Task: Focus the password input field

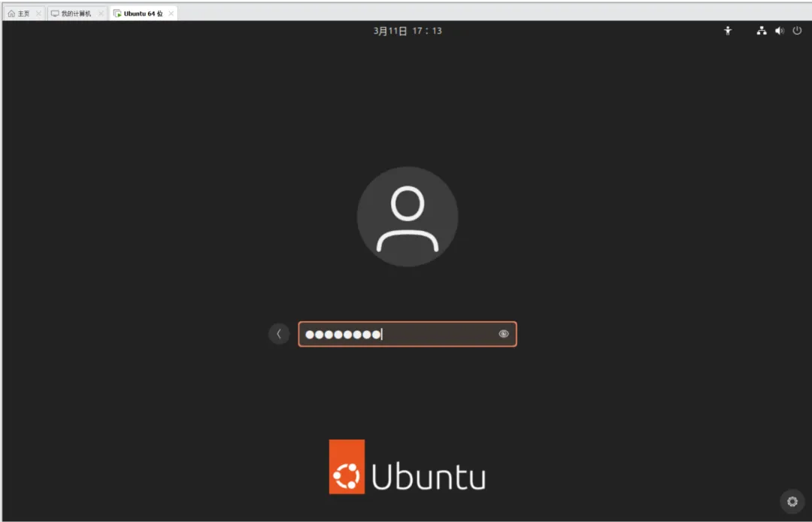Action: point(407,334)
